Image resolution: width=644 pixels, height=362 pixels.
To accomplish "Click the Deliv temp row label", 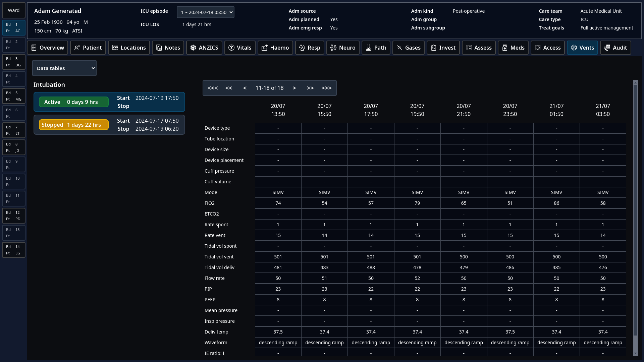I will click(216, 332).
